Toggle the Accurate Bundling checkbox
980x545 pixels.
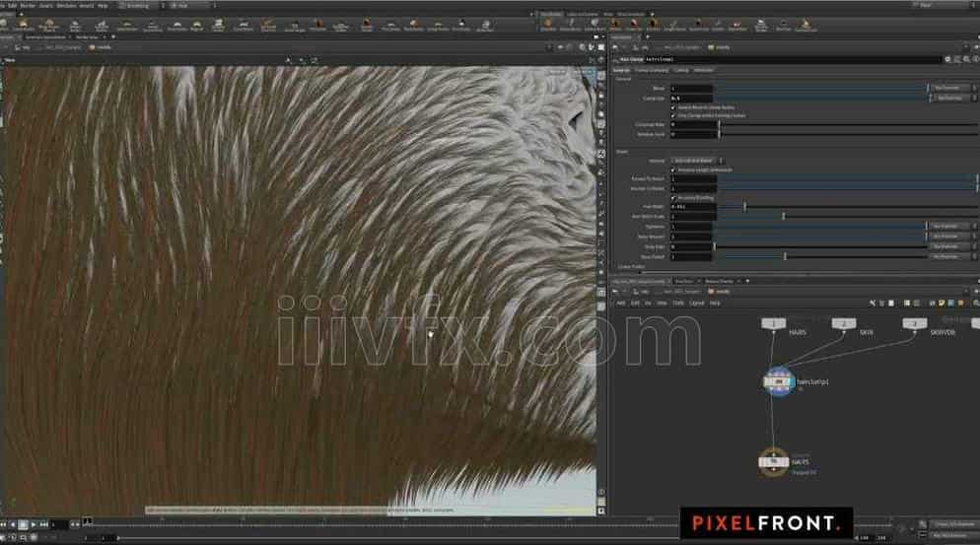click(x=673, y=197)
